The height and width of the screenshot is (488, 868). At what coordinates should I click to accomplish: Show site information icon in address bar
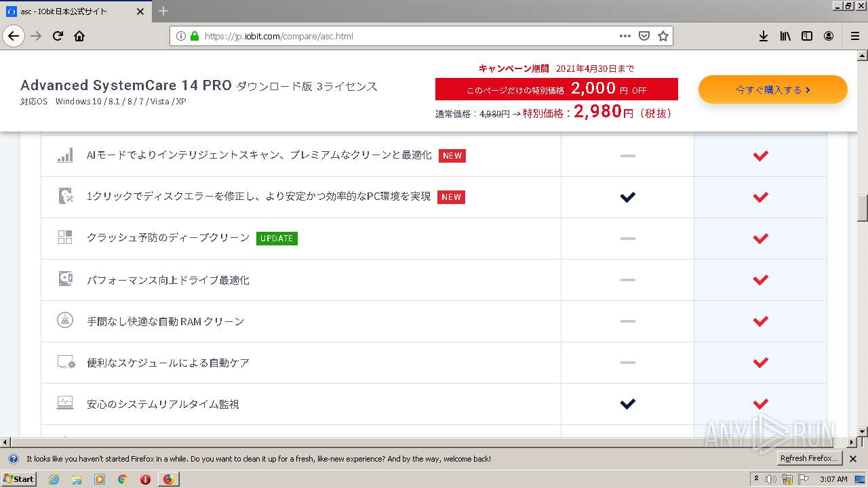tap(181, 36)
